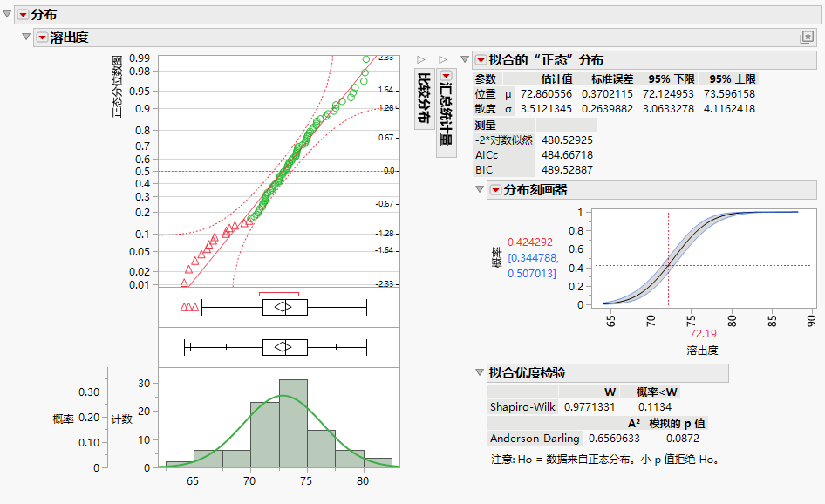Open the 分布刻画器 red triangle menu
This screenshot has width=825, height=504.
495,190
